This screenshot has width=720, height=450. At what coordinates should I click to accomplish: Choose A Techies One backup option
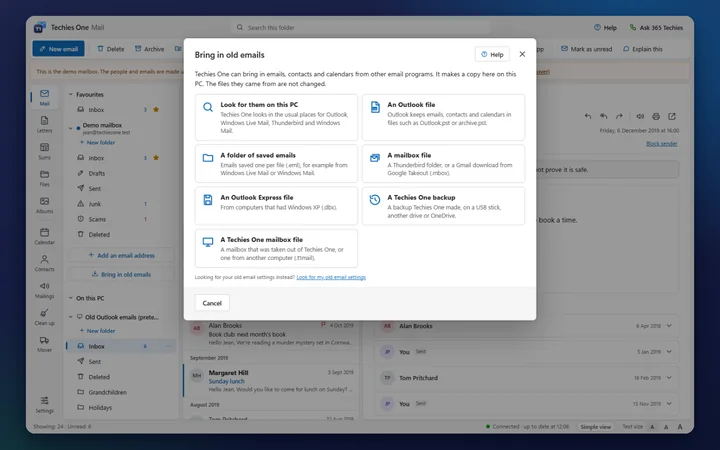443,206
